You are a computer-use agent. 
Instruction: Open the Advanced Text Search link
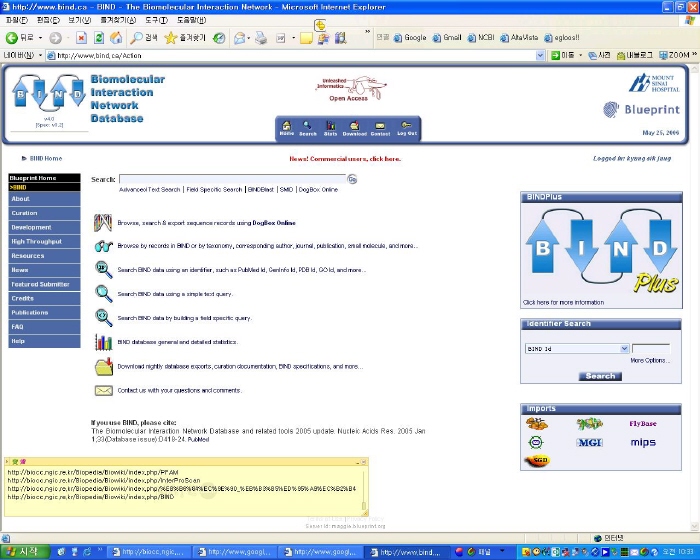click(150, 189)
